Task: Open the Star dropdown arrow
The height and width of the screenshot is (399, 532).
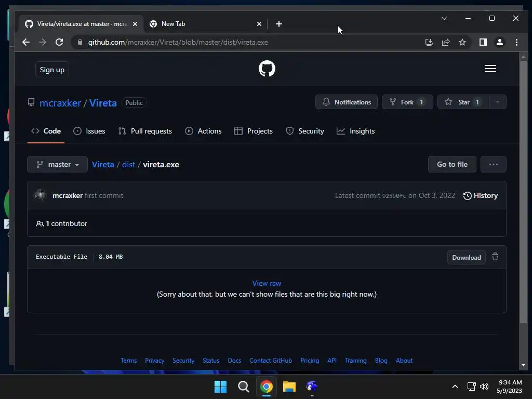Action: tap(497, 102)
